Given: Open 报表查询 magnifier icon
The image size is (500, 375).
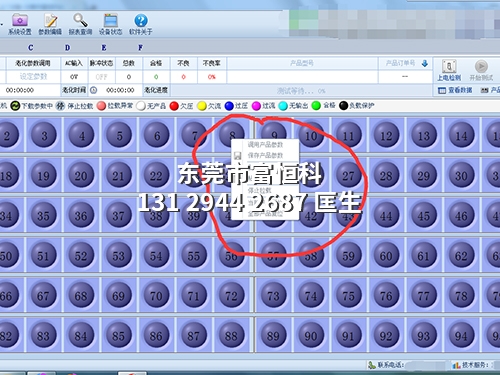Looking at the screenshot, I should click(x=80, y=20).
